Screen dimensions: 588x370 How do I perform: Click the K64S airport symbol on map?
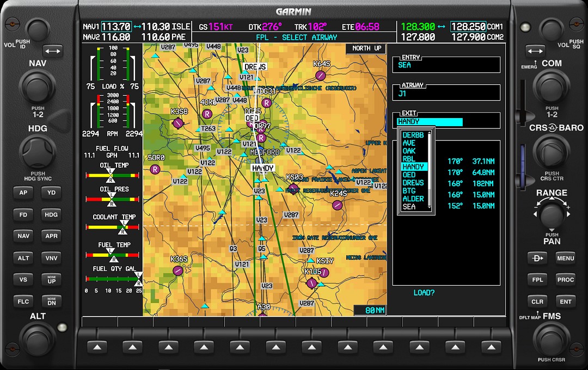[320, 76]
